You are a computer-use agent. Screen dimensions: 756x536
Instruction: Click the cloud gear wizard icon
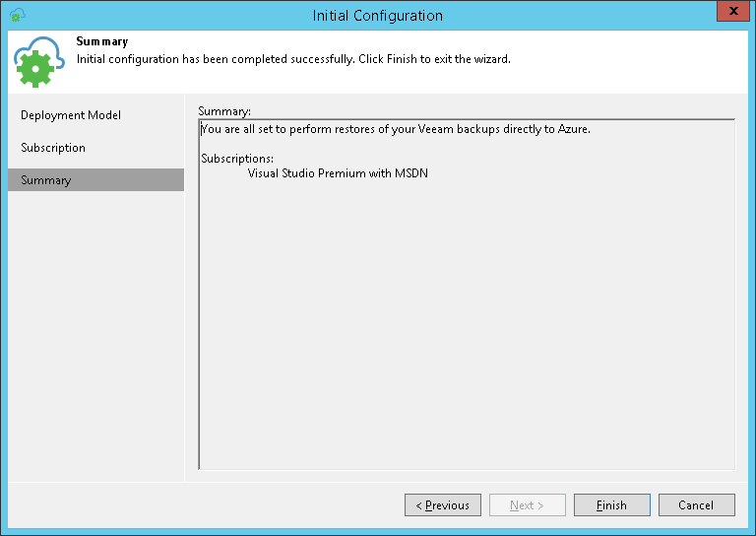[x=38, y=64]
